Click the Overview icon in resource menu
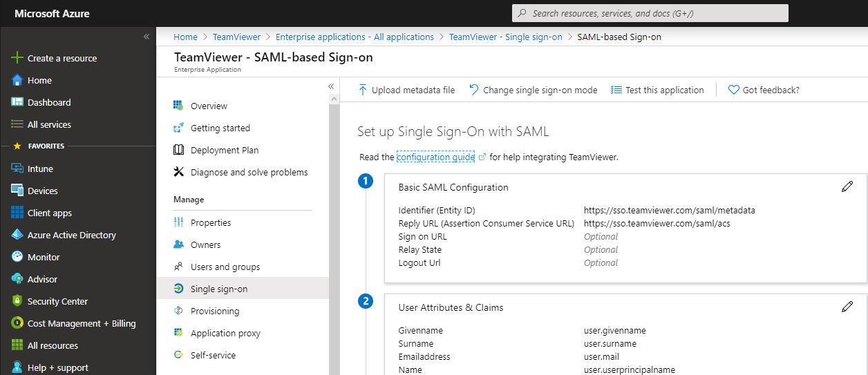 pyautogui.click(x=178, y=106)
